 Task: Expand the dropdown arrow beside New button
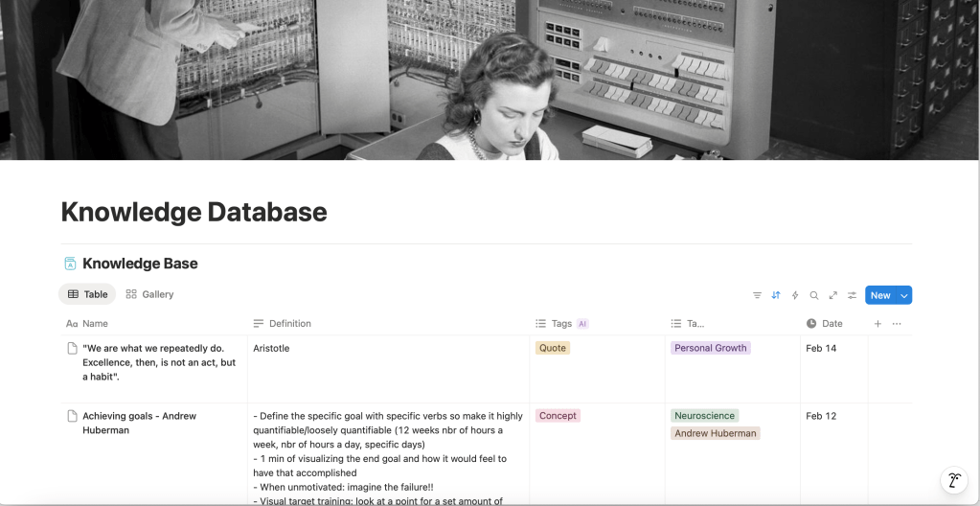coord(903,295)
